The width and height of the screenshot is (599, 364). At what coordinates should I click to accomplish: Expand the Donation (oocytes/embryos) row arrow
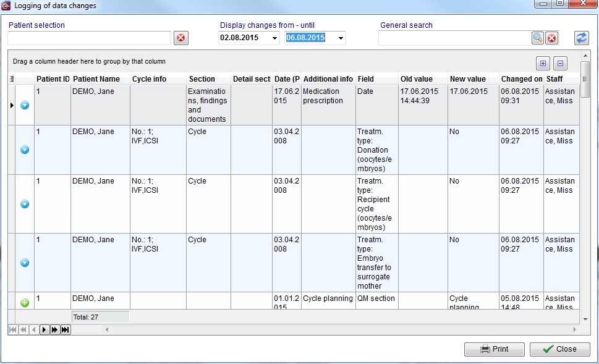coord(25,150)
